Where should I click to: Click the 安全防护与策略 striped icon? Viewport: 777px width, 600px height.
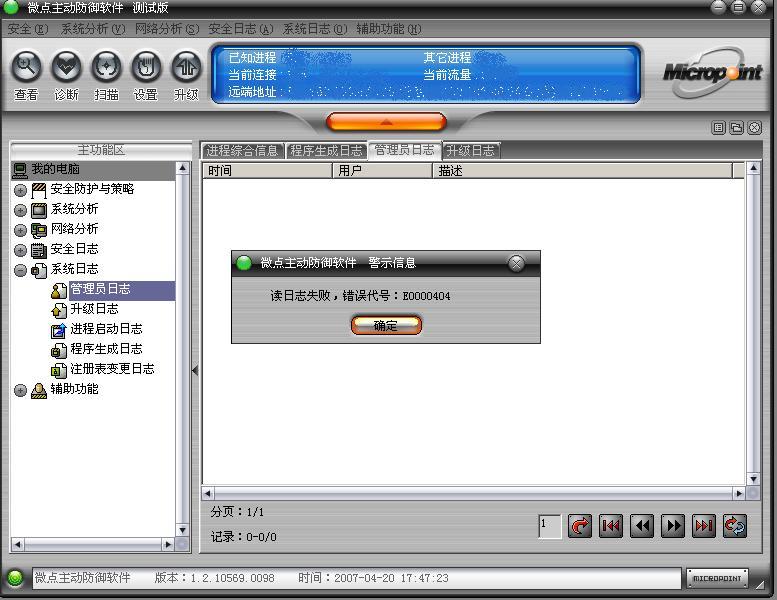click(39, 190)
